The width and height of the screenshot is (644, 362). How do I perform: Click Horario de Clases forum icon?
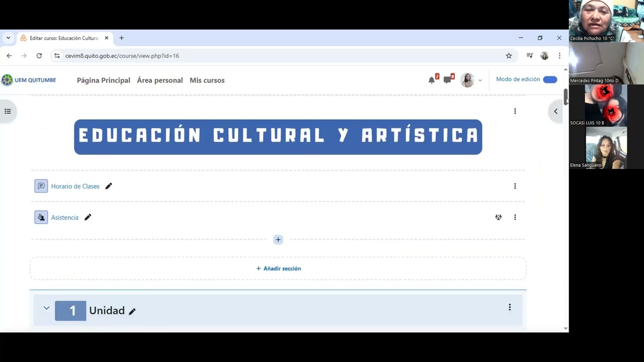coord(41,186)
